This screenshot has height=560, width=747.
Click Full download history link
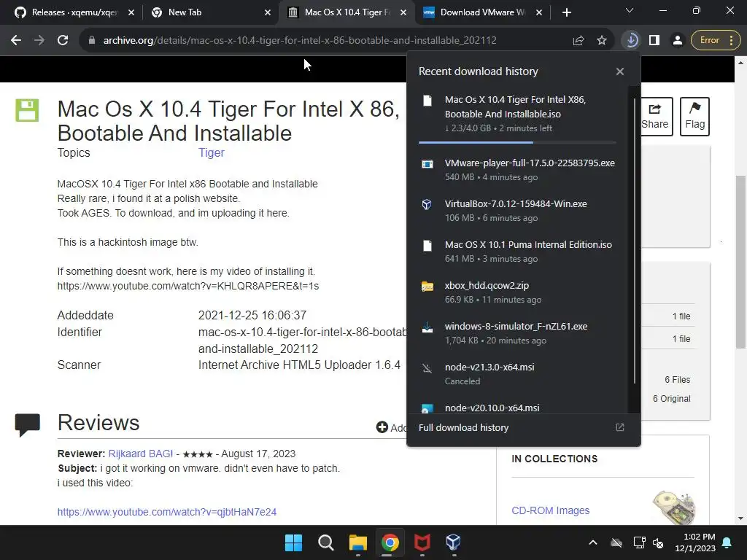(x=463, y=427)
